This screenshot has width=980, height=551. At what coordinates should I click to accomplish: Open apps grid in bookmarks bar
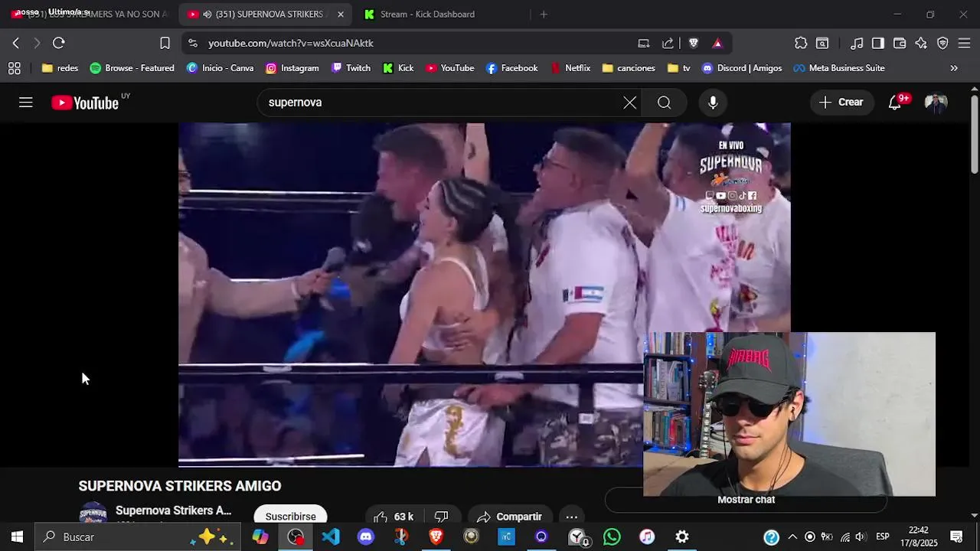pos(15,68)
